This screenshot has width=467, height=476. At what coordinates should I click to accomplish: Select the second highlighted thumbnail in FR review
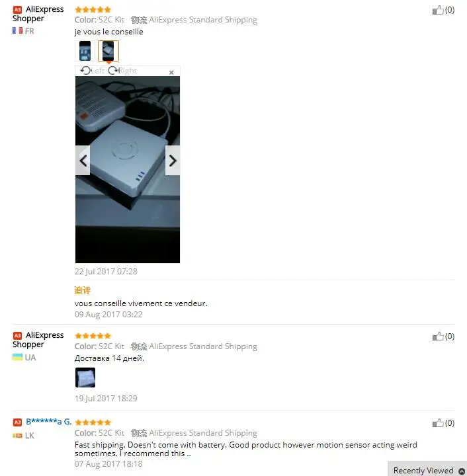click(108, 51)
